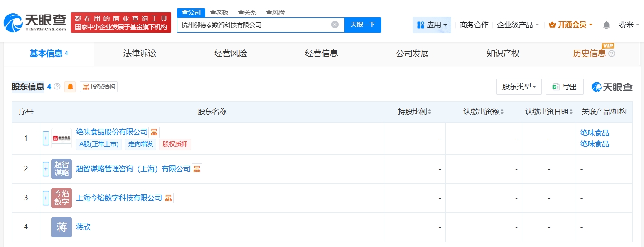Viewport: 644px width, 247px height.
Task: Select the 经营风险 tab
Action: 231,54
